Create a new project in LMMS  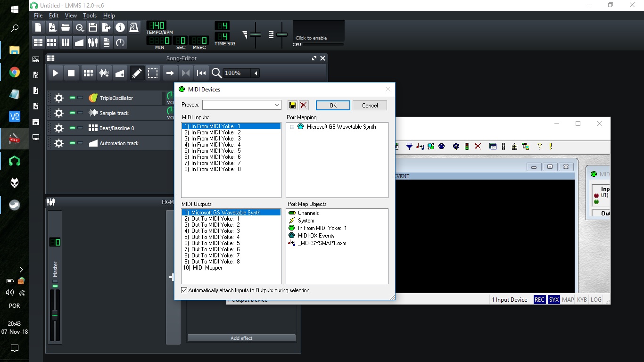point(38,27)
